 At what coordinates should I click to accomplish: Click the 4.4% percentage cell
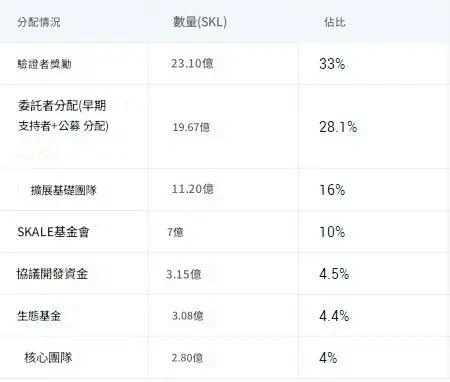click(334, 316)
